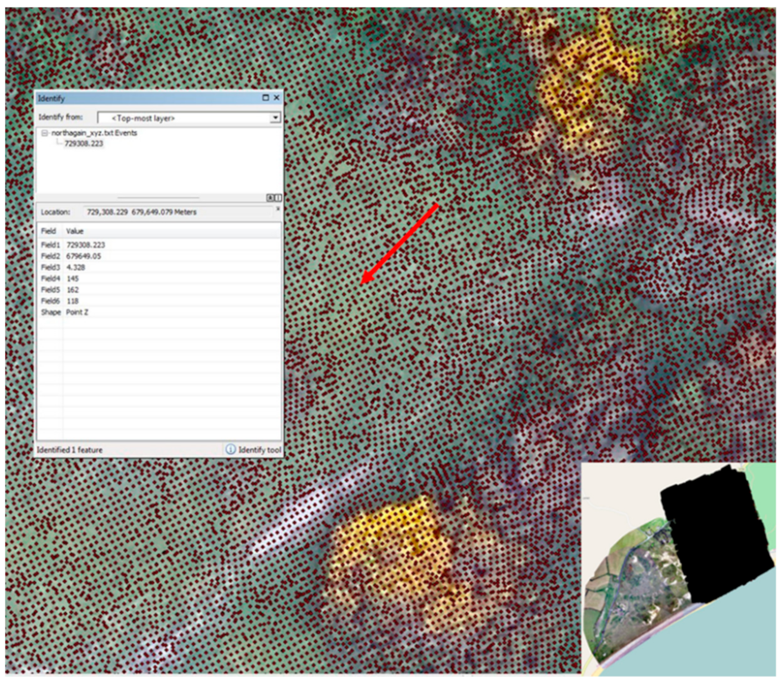
Task: Select tree item 729308.223 under Events
Action: (83, 144)
